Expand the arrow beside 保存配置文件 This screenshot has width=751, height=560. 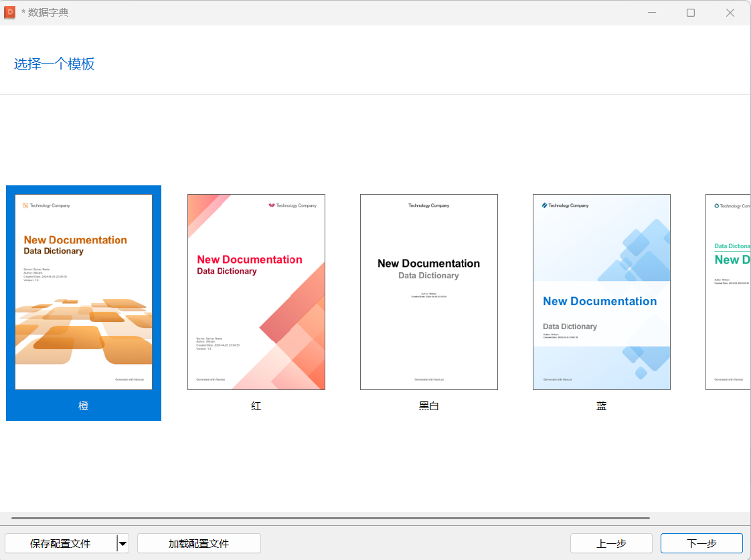coord(122,543)
